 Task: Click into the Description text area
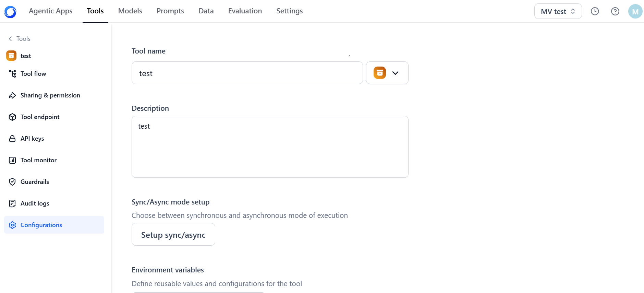(270, 147)
